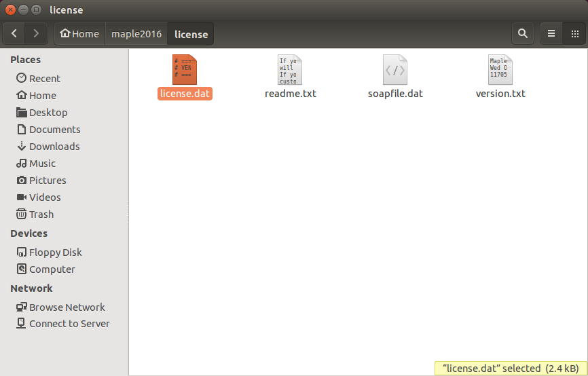Screen dimensions: 588x376
Task: Click the Desktop folder icon in sidebar
Action: (x=21, y=112)
